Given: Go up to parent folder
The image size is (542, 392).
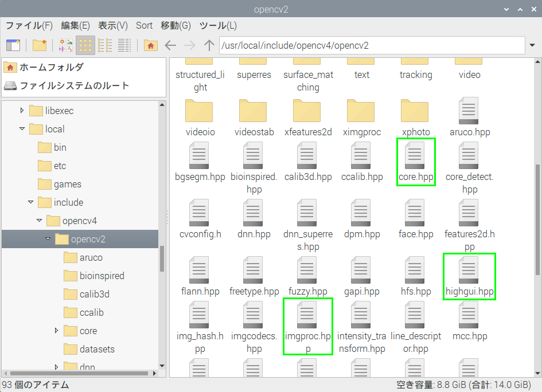Looking at the screenshot, I should tap(209, 45).
